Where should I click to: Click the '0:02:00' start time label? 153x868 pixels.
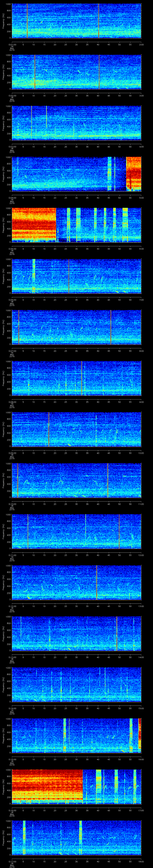pos(12,96)
